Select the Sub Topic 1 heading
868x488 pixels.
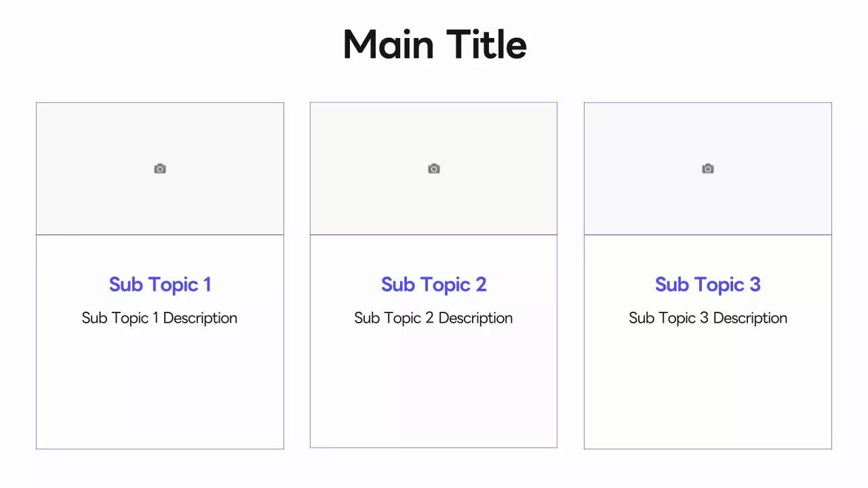(x=160, y=285)
